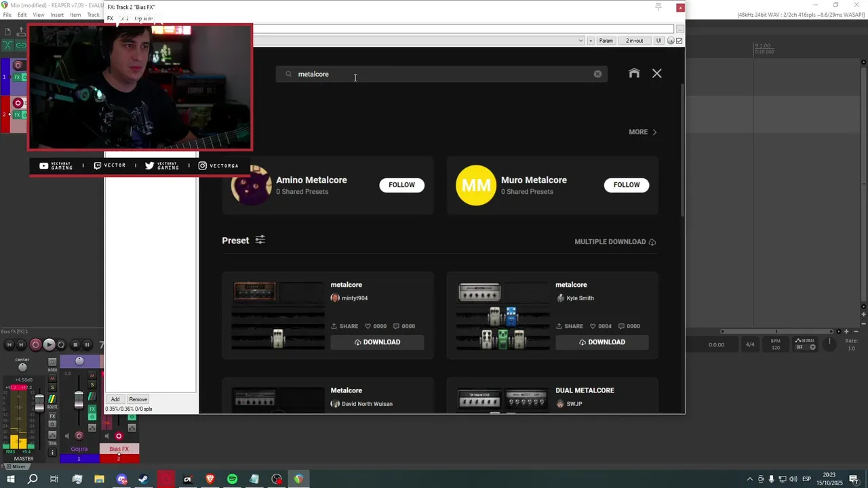This screenshot has width=868, height=488.
Task: Open comments on minty1904 preset
Action: click(x=397, y=326)
